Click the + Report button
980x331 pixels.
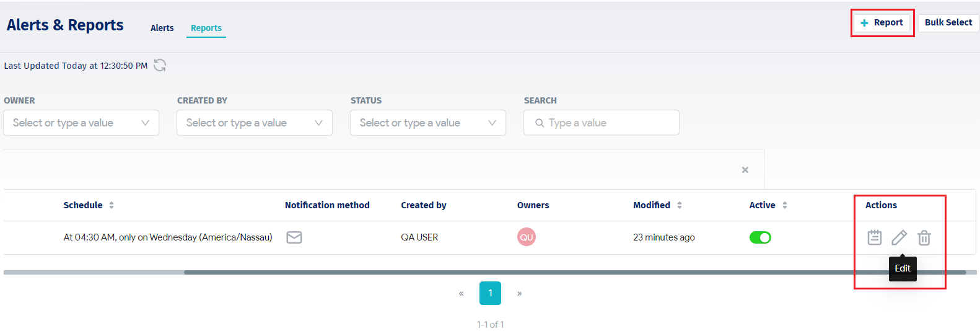(x=882, y=23)
